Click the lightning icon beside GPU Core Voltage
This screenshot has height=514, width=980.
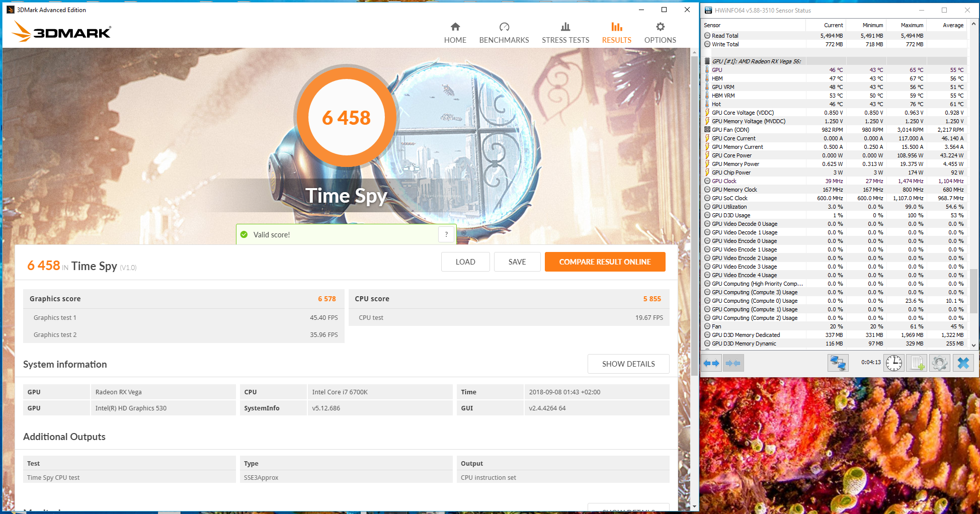pyautogui.click(x=707, y=113)
